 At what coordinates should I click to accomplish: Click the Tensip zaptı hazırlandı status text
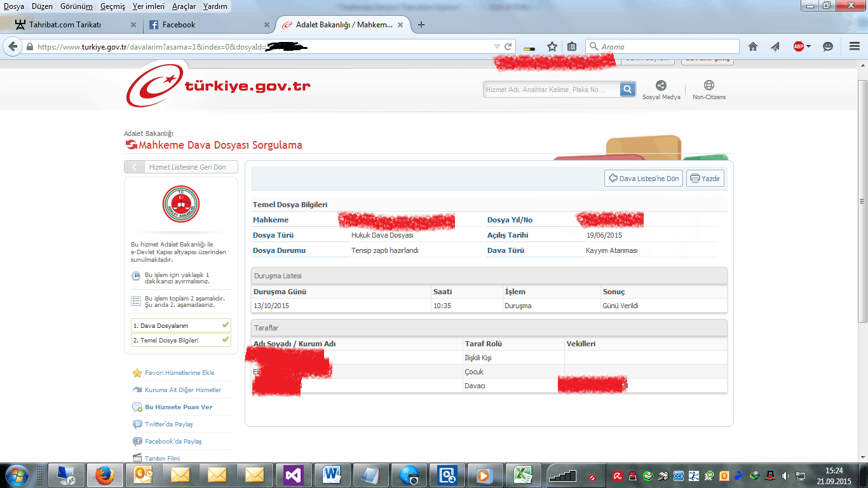click(x=385, y=250)
